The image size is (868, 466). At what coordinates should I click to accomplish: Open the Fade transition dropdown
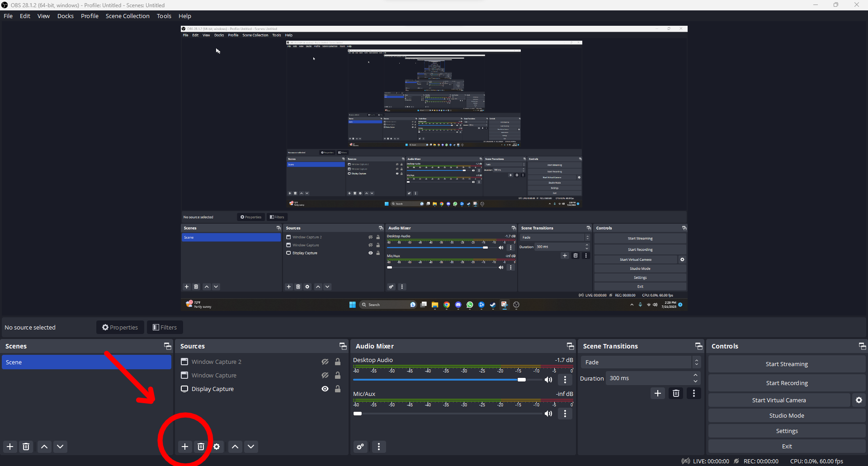[640, 362]
